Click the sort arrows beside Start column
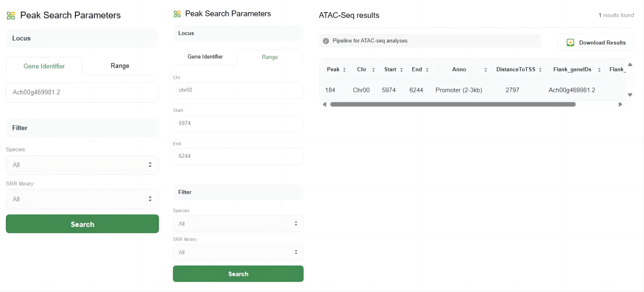Screen dimensions: 644x292 coord(401,70)
